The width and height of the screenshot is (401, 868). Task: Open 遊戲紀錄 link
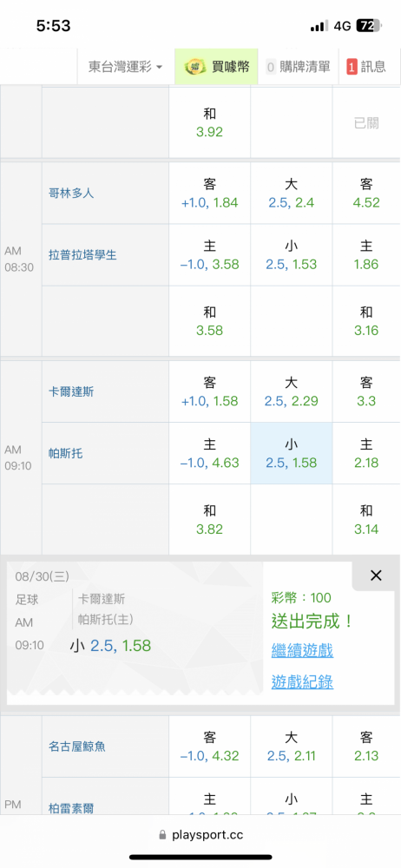pyautogui.click(x=302, y=682)
